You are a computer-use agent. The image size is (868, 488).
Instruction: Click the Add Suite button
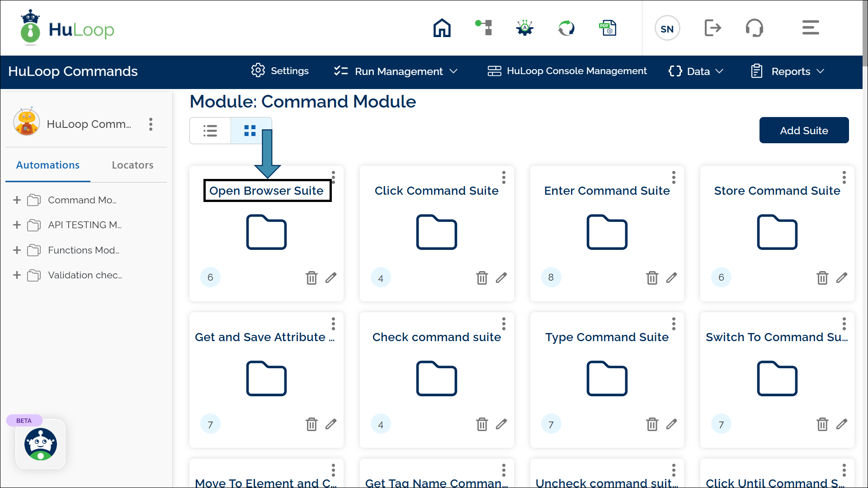point(804,131)
